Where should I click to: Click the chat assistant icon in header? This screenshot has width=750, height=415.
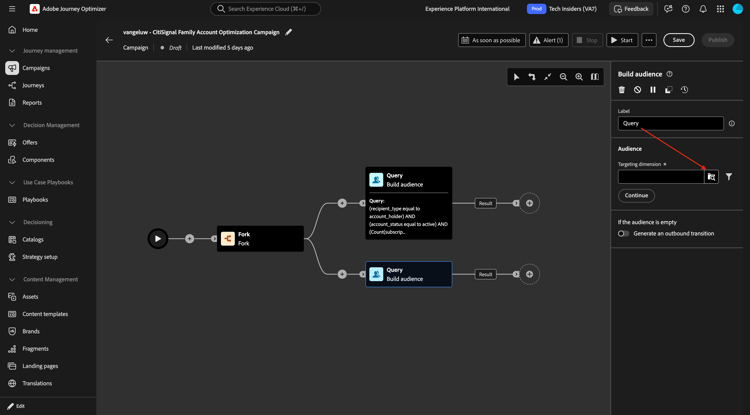[x=668, y=9]
